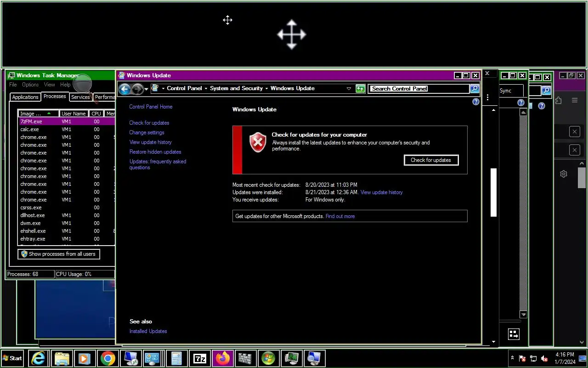The height and width of the screenshot is (368, 588).
Task: Open the recent pages dropdown beside forward arrow
Action: (147, 89)
